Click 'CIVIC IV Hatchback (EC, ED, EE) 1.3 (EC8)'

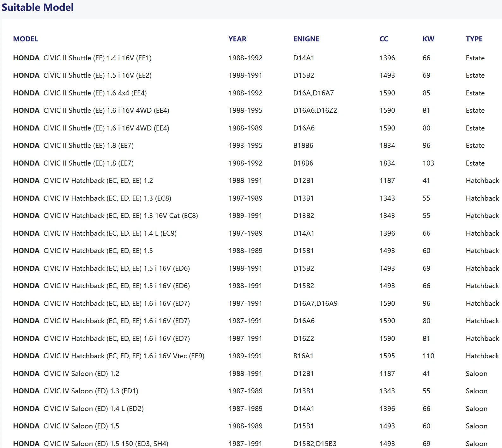click(x=107, y=198)
